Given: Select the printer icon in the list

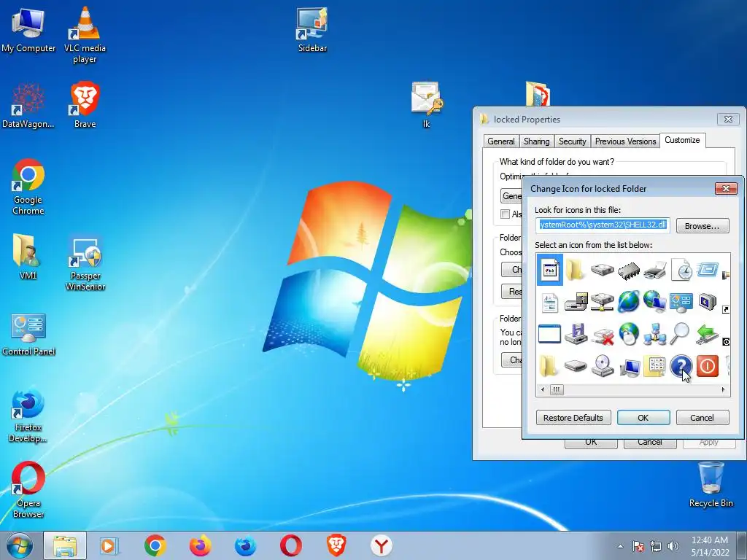Looking at the screenshot, I should 655,271.
